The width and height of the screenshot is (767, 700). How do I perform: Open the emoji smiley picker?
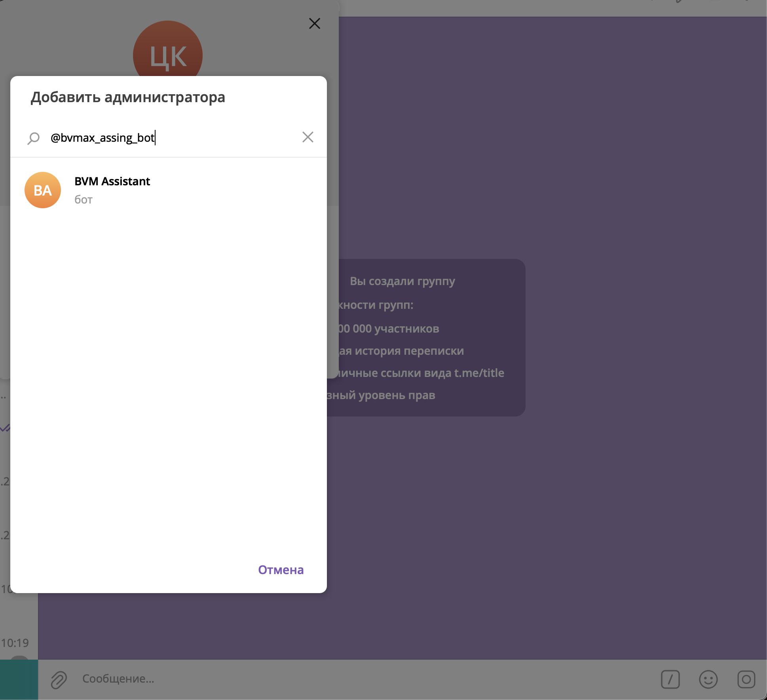[x=708, y=679]
